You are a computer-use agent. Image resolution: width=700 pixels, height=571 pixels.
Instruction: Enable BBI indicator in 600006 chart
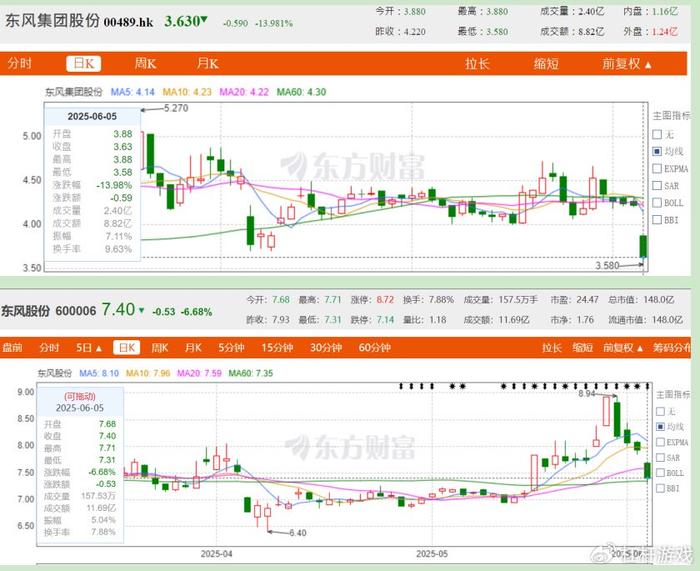(660, 488)
